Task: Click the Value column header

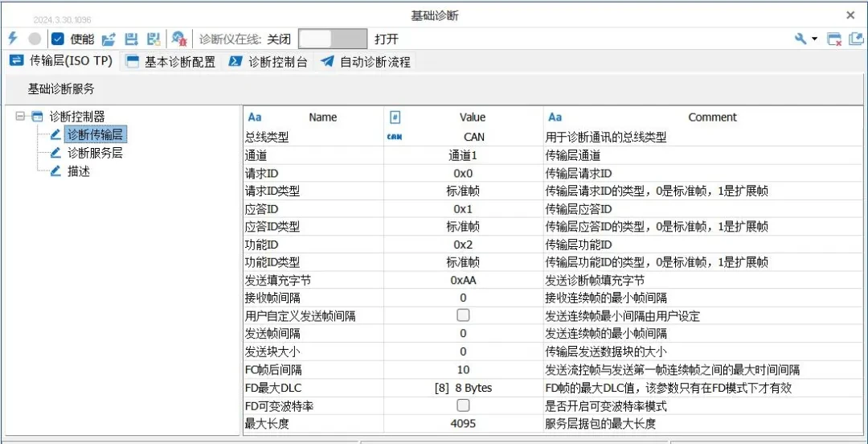Action: pyautogui.click(x=473, y=117)
